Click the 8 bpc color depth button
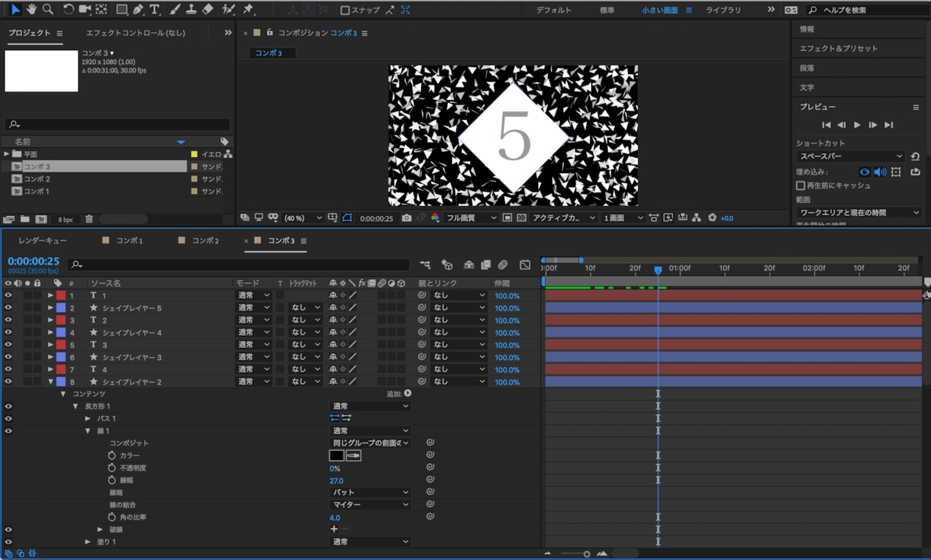931x560 pixels. pos(66,220)
